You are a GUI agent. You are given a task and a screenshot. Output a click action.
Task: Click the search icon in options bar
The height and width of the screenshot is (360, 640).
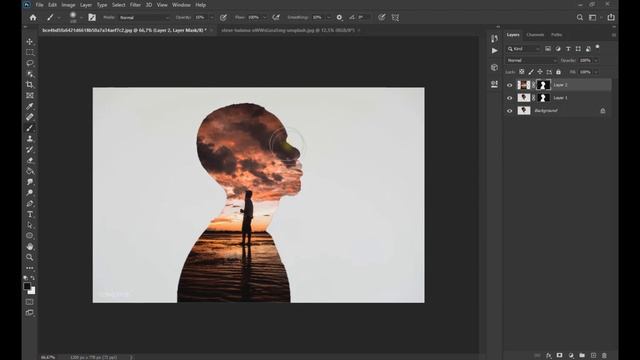580,18
